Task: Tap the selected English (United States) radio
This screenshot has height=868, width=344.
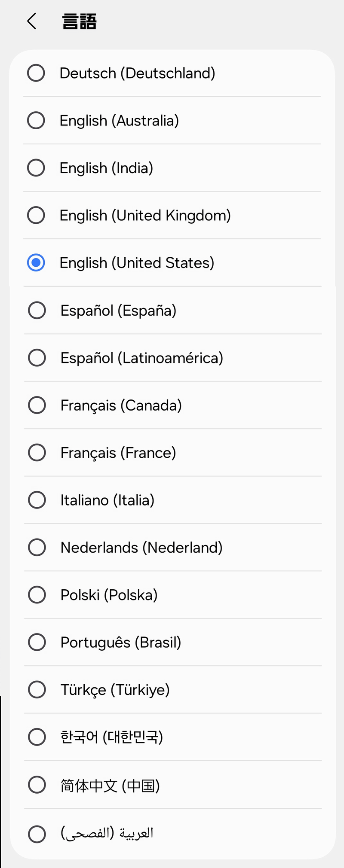Action: tap(36, 262)
